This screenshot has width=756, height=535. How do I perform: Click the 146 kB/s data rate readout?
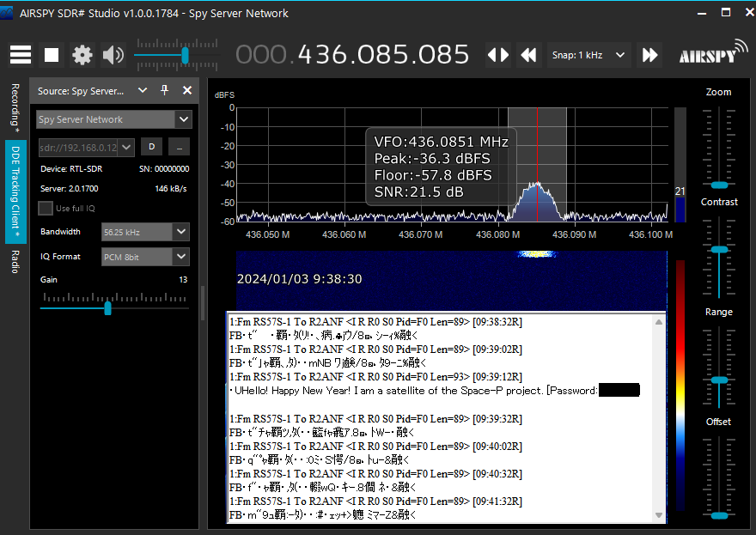(171, 188)
